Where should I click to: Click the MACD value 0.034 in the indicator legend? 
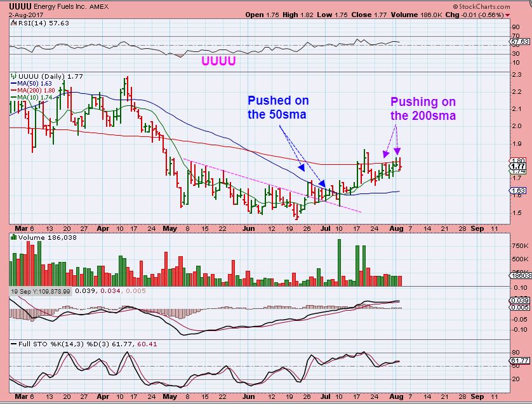(x=110, y=291)
